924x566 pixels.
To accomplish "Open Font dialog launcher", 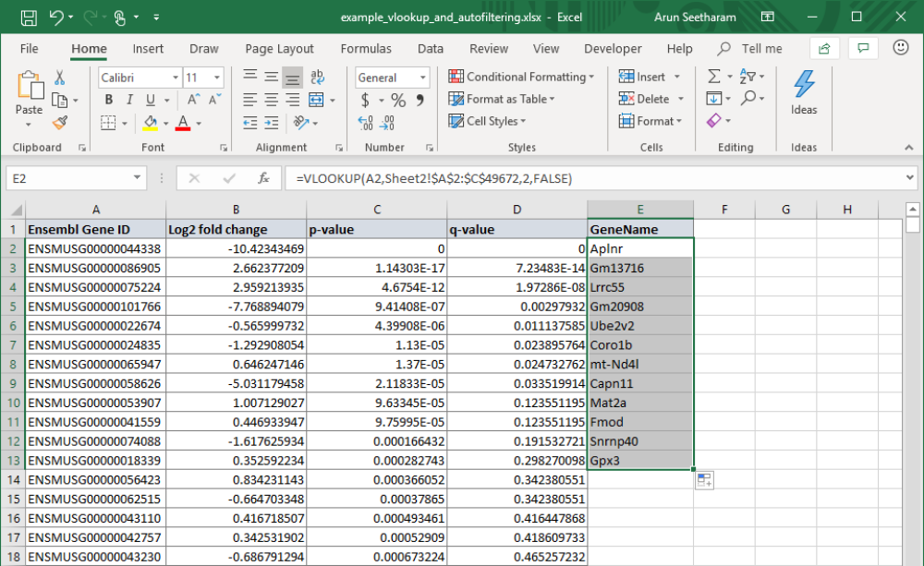I will pyautogui.click(x=224, y=148).
